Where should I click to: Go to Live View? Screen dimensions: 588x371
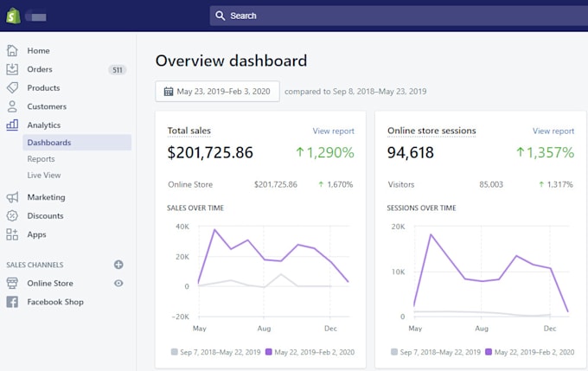[44, 176]
